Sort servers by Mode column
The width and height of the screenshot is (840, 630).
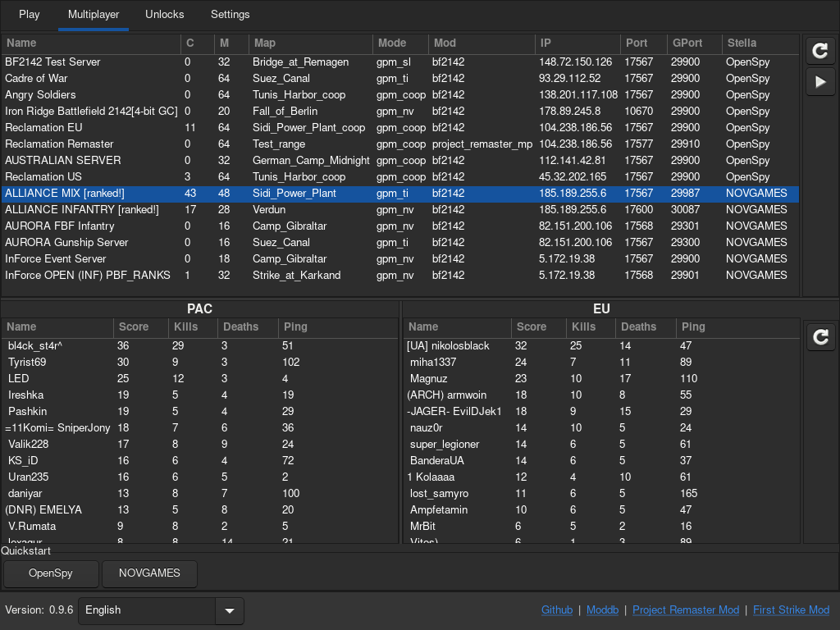click(400, 43)
